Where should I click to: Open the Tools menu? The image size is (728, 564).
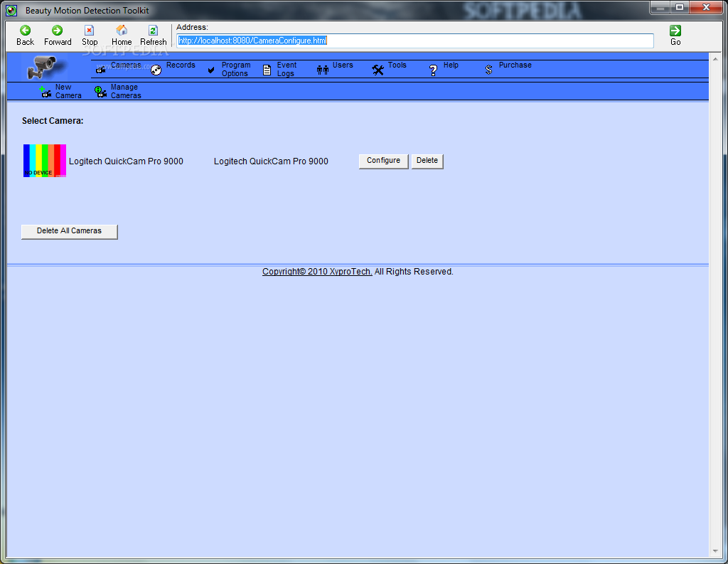(397, 65)
